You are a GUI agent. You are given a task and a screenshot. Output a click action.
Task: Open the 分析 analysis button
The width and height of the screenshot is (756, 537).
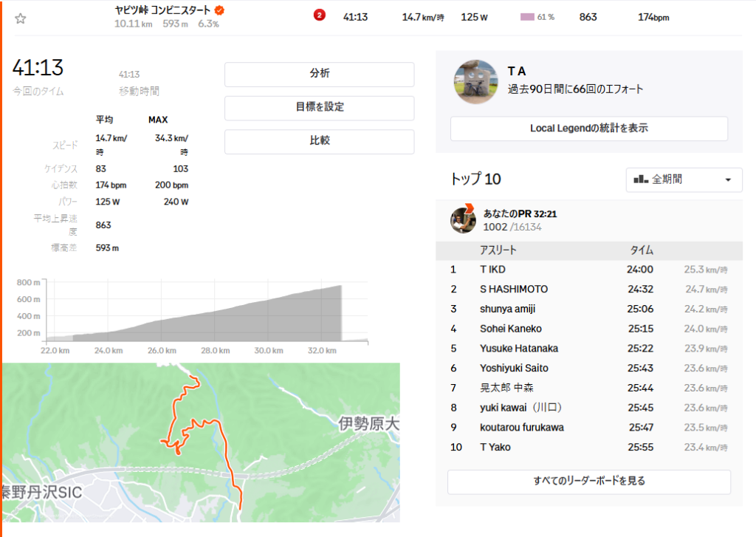[319, 74]
